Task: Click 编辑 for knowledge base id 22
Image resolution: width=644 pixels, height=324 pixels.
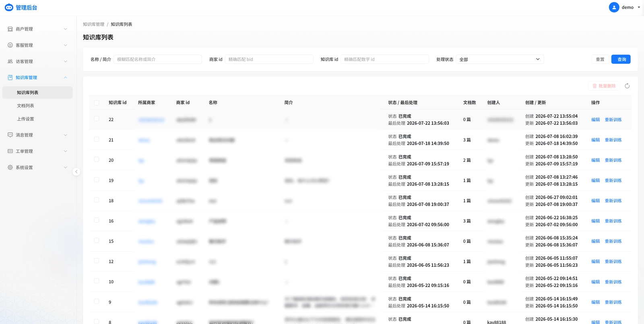Action: (x=596, y=120)
